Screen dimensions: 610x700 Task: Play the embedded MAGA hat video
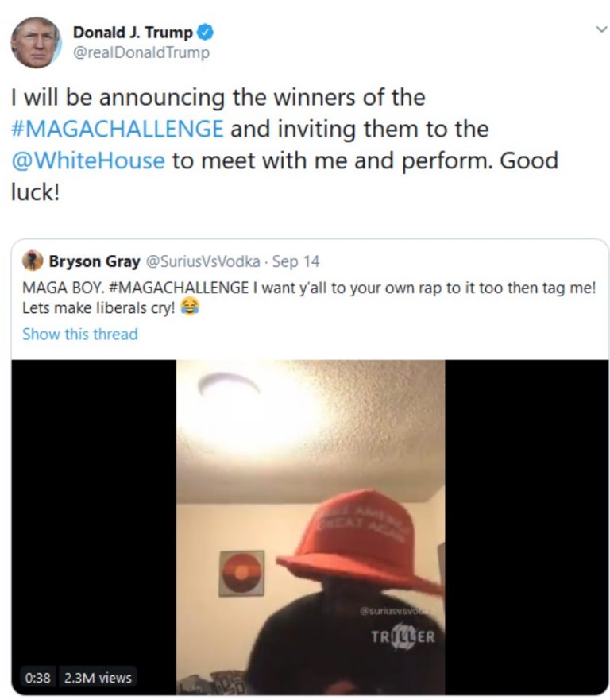pos(310,527)
